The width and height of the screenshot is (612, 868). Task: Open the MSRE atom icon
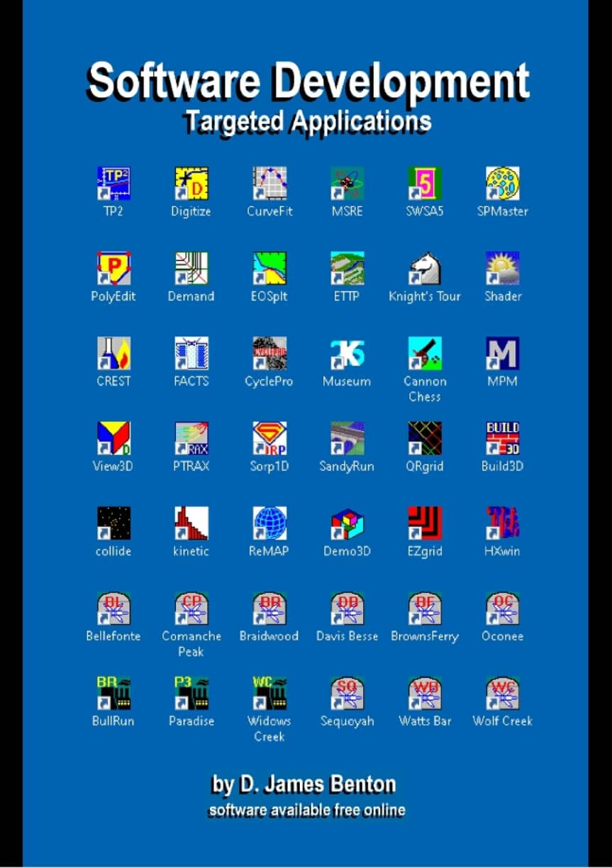[347, 184]
